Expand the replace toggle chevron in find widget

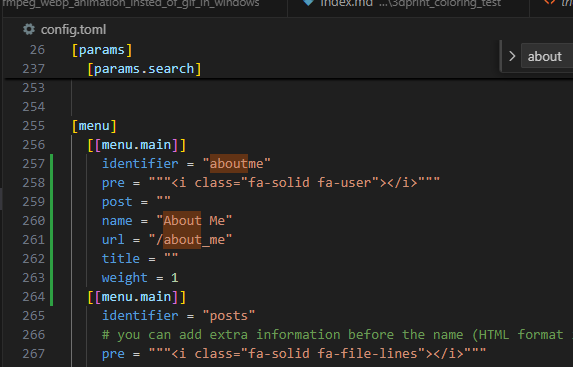tap(512, 56)
